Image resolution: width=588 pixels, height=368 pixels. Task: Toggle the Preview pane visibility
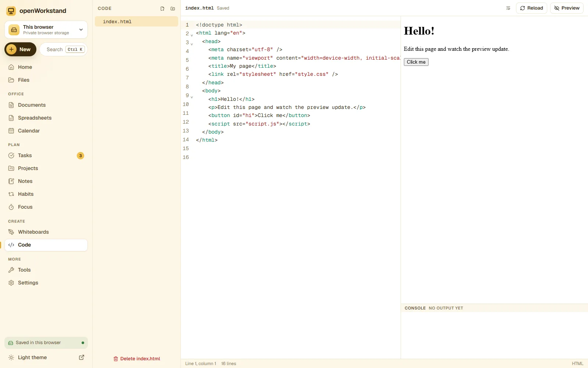tap(567, 8)
